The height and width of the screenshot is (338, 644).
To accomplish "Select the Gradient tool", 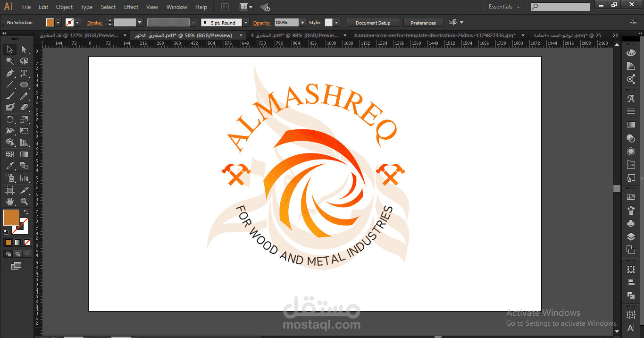I will [x=24, y=154].
